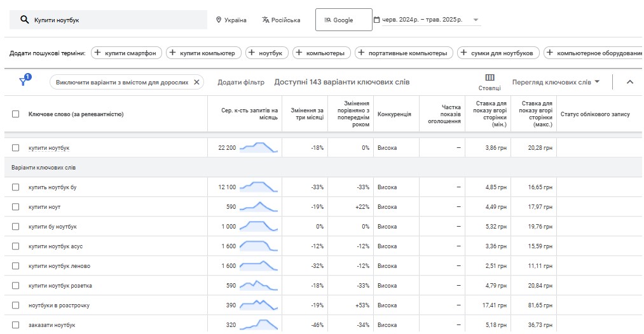Sort by Конкуренція column header
644x334 pixels.
coord(394,114)
